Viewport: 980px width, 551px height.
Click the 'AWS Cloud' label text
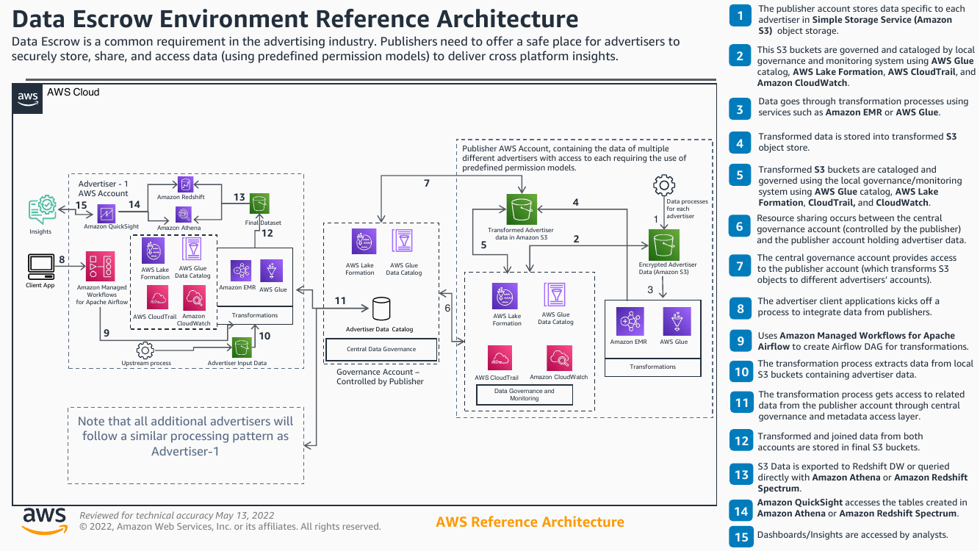tap(73, 93)
